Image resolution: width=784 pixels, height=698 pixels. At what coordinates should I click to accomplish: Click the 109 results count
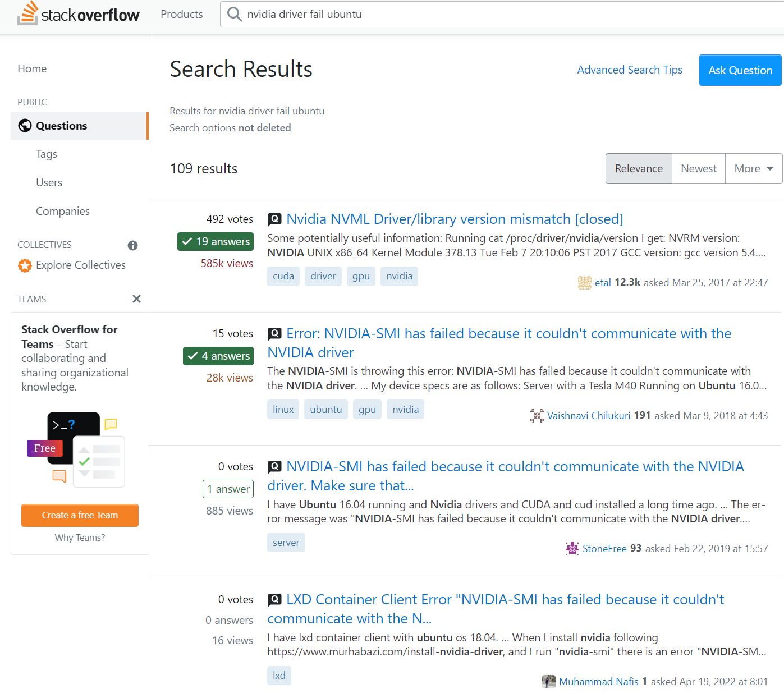point(204,169)
